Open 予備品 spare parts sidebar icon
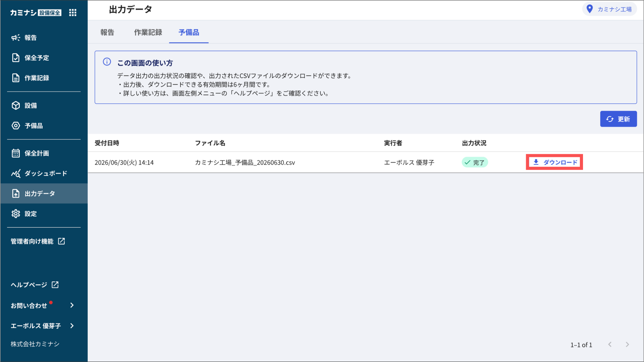This screenshot has height=362, width=644. 16,126
